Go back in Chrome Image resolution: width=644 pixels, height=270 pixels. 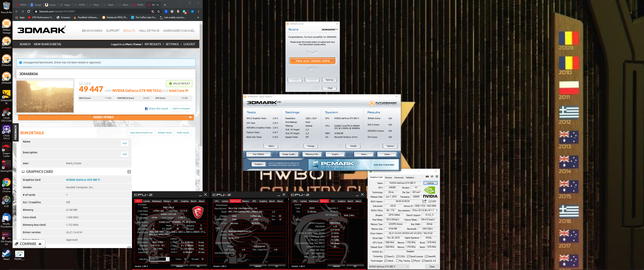click(x=17, y=11)
